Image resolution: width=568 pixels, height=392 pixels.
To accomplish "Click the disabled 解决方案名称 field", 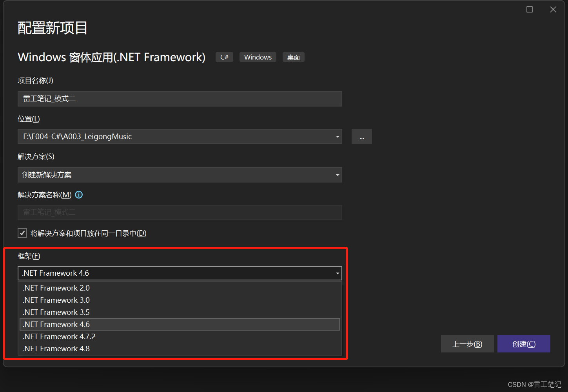I will (x=180, y=212).
